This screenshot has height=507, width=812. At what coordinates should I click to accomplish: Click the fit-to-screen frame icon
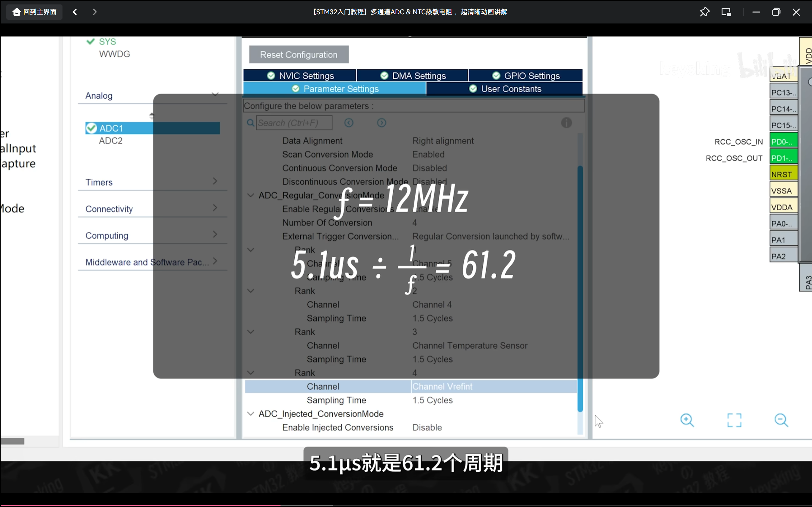(x=734, y=420)
